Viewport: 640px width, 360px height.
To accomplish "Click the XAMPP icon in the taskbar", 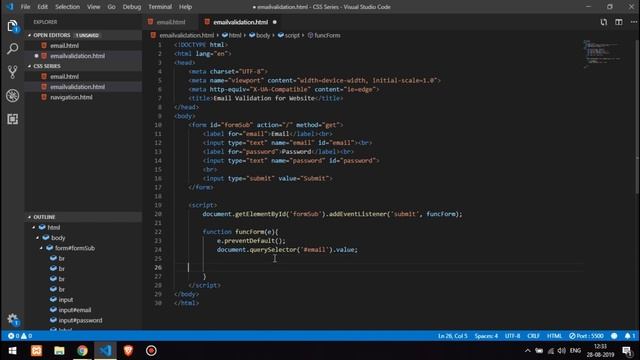I will [x=36, y=351].
